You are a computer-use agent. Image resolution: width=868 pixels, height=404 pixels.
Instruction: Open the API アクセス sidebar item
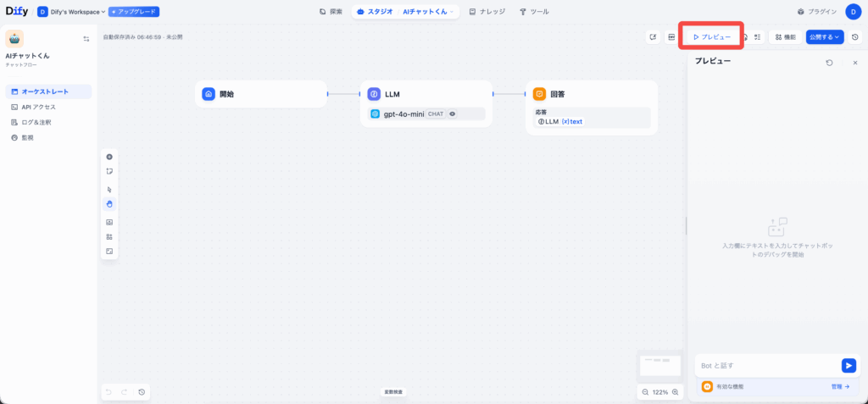[x=38, y=107]
